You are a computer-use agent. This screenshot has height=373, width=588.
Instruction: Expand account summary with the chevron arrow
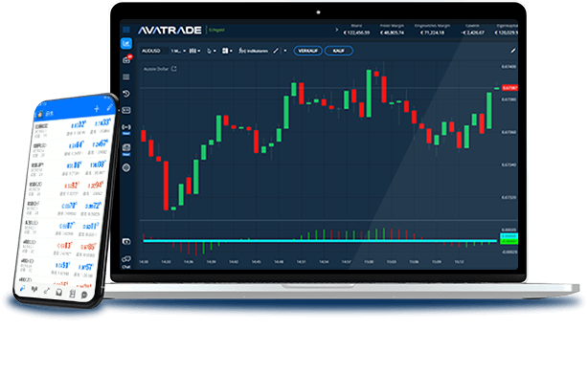[336, 30]
